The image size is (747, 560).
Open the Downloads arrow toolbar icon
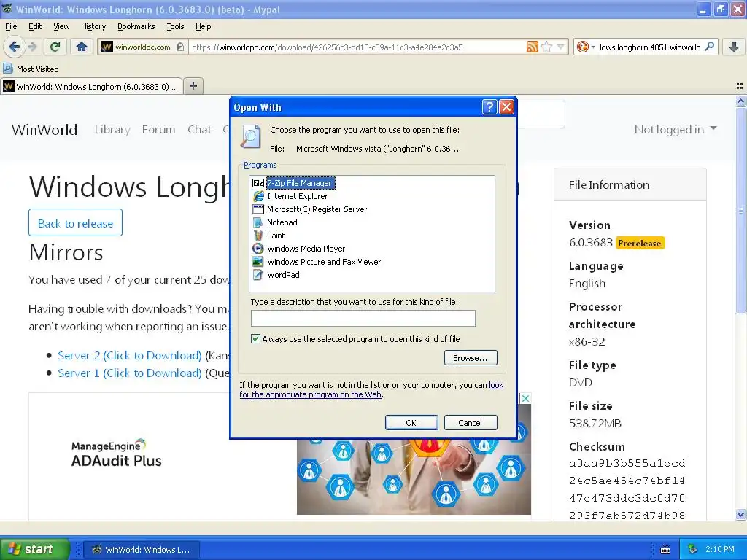click(x=734, y=47)
